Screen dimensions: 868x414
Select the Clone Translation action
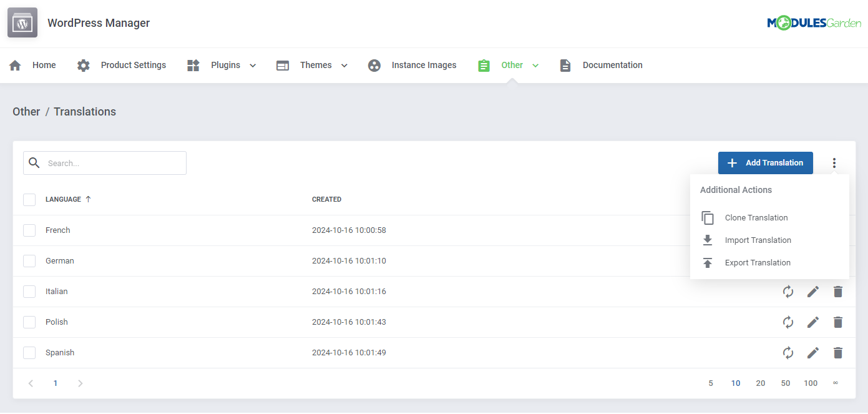click(756, 217)
